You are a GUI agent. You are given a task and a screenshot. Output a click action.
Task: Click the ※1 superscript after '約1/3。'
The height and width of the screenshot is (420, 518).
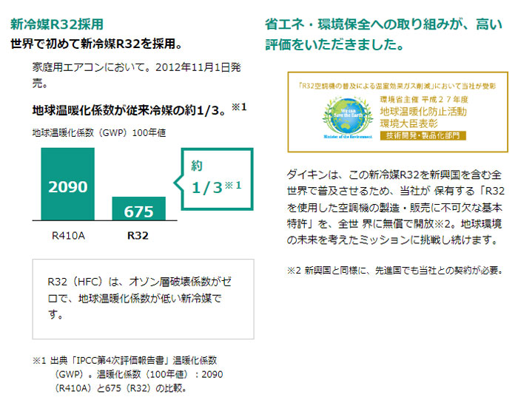point(239,107)
